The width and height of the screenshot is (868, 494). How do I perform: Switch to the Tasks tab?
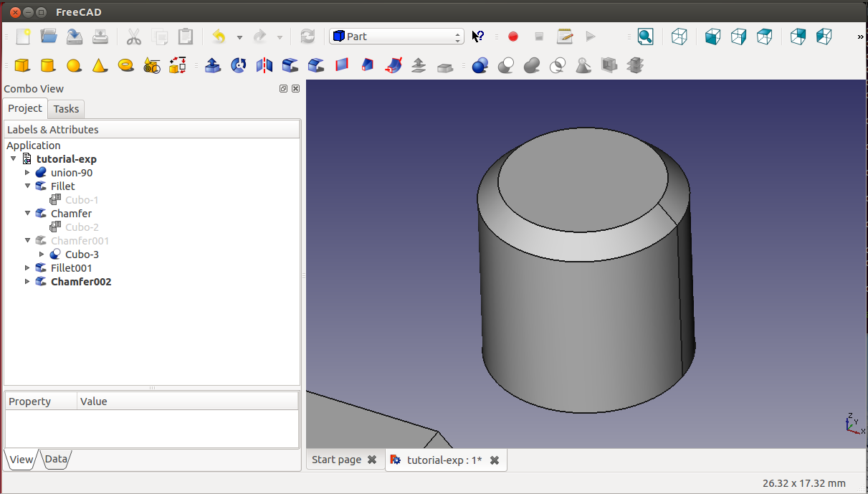pyautogui.click(x=66, y=109)
